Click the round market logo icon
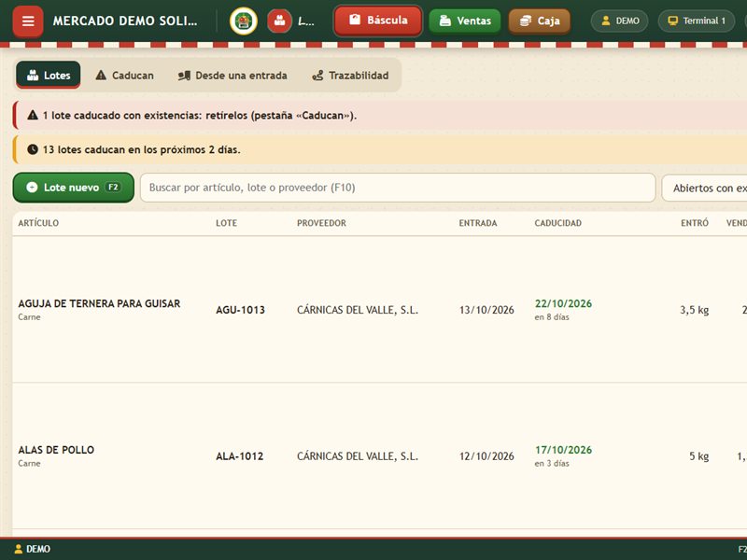The height and width of the screenshot is (560, 747). click(244, 21)
